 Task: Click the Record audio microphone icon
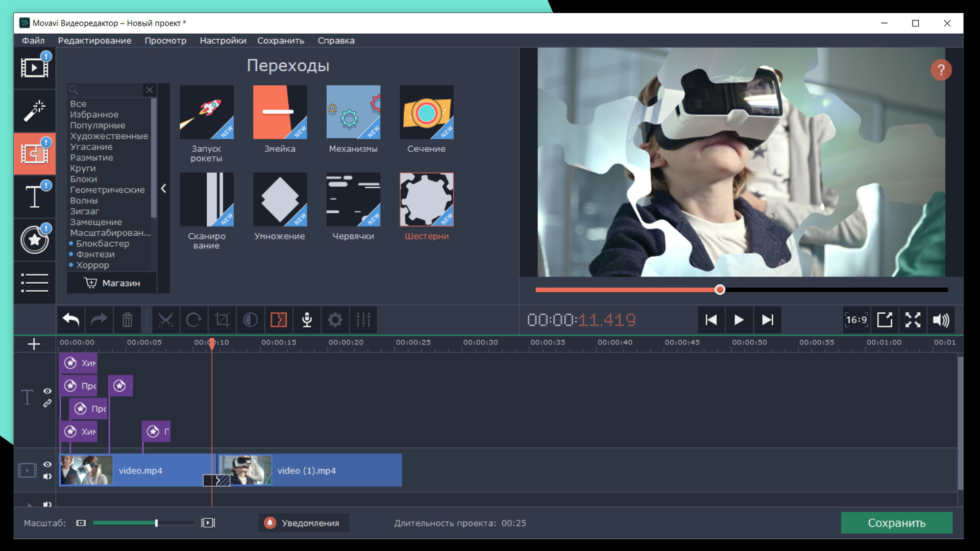[x=307, y=320]
